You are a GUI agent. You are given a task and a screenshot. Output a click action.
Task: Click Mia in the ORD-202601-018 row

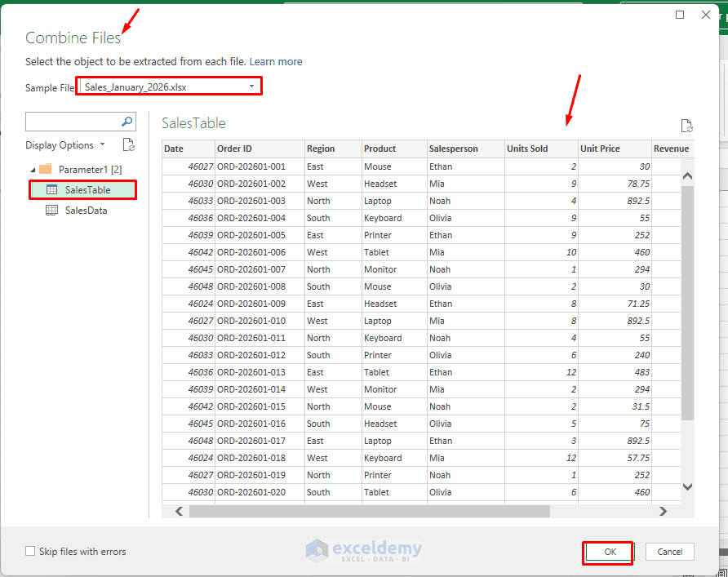(x=466, y=458)
